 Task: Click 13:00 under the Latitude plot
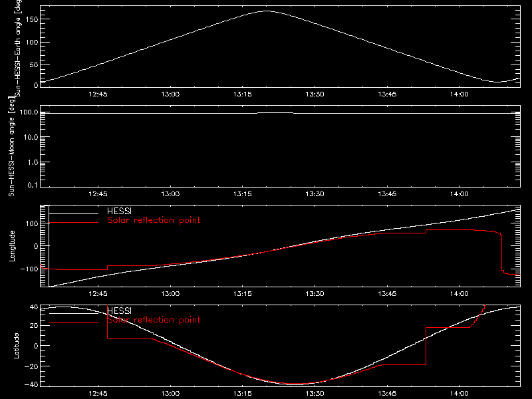(170, 393)
